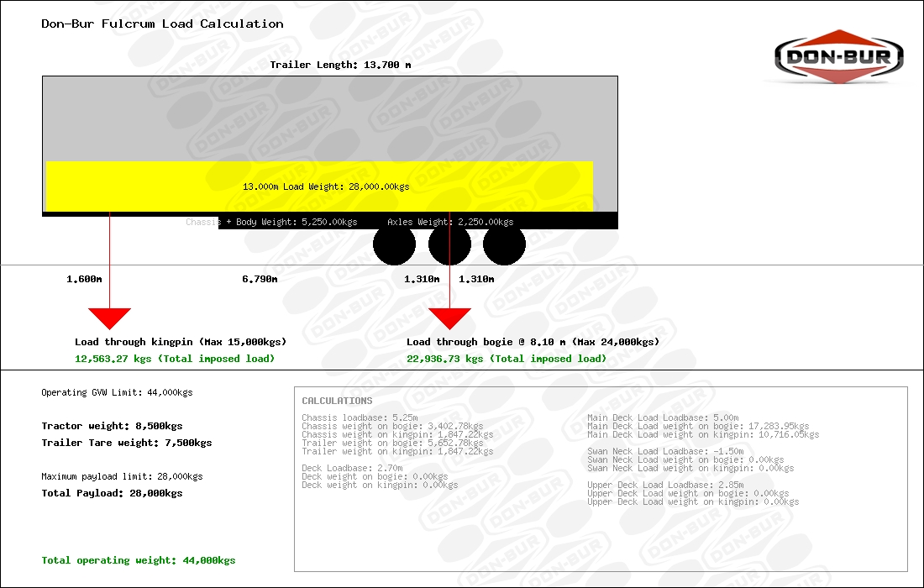Click 'Operating GVW Limit: 44,000kgs'
Screen dimensions: 924x588
pos(118,392)
